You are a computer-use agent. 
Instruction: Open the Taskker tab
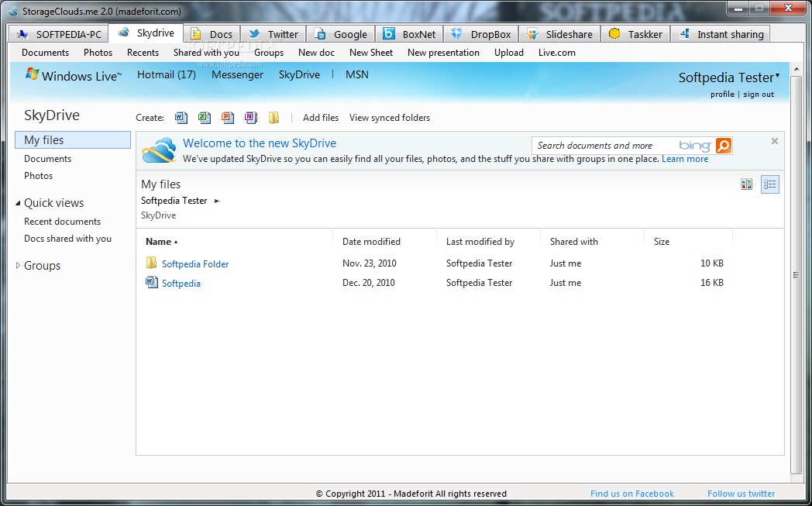click(x=635, y=34)
